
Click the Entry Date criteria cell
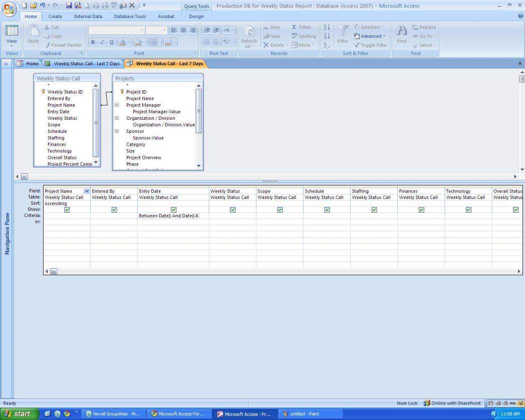[173, 216]
